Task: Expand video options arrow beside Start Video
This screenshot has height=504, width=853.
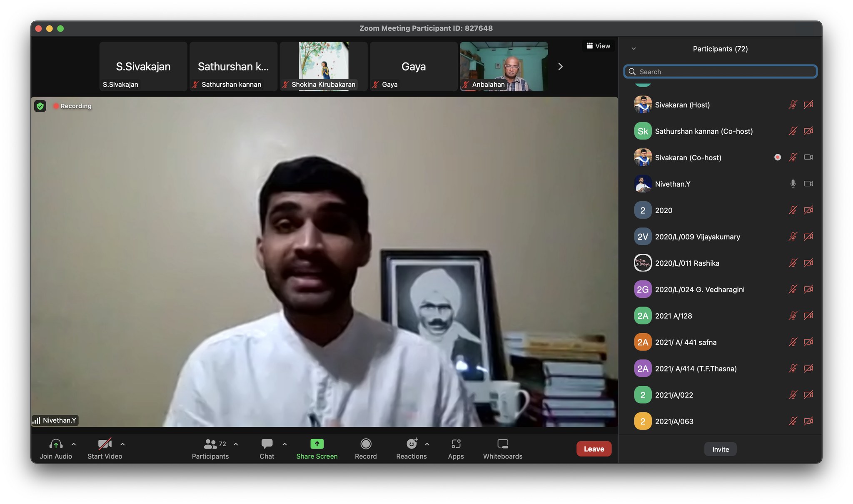Action: 122,444
